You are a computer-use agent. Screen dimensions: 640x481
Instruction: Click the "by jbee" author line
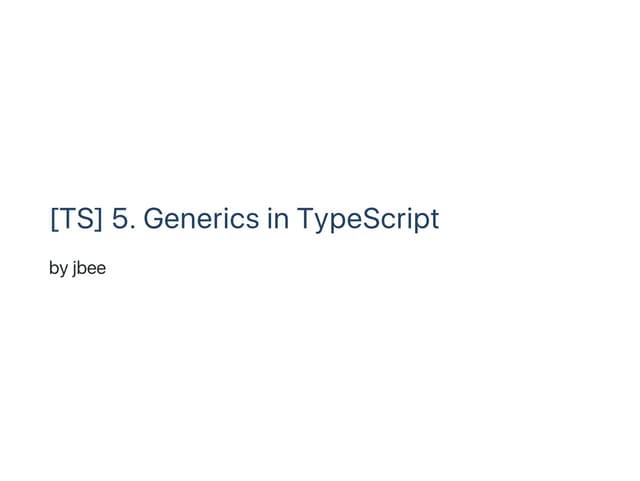(77, 268)
